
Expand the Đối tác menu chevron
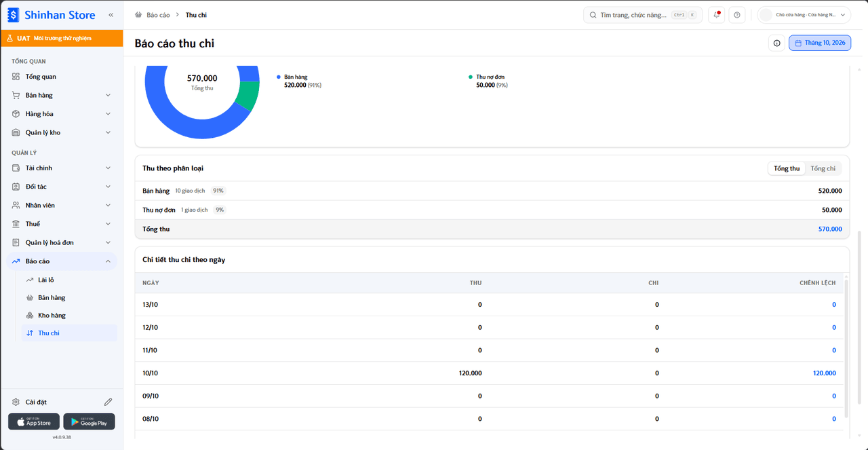108,187
